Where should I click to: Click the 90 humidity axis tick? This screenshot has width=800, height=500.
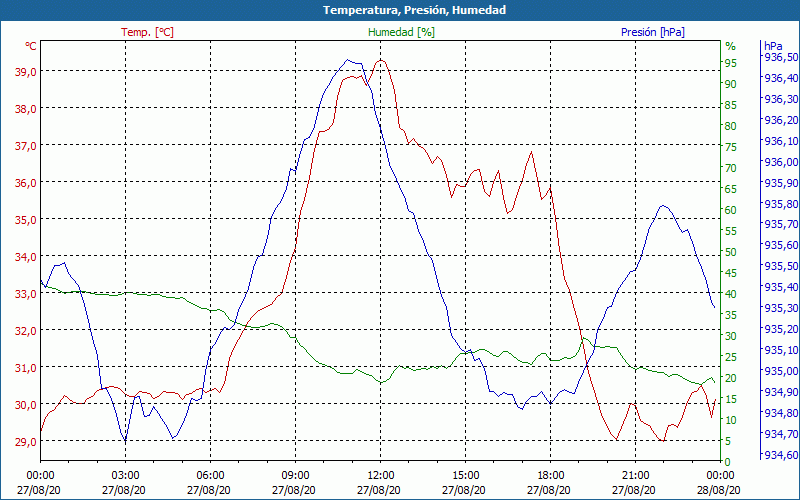click(731, 84)
